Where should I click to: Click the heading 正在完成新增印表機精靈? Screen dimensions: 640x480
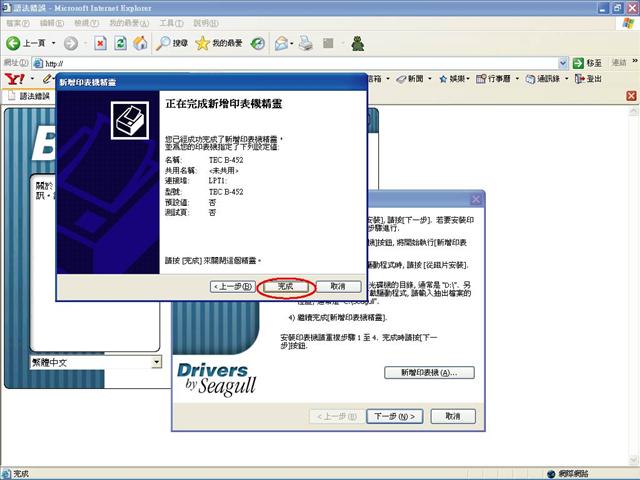tap(224, 104)
